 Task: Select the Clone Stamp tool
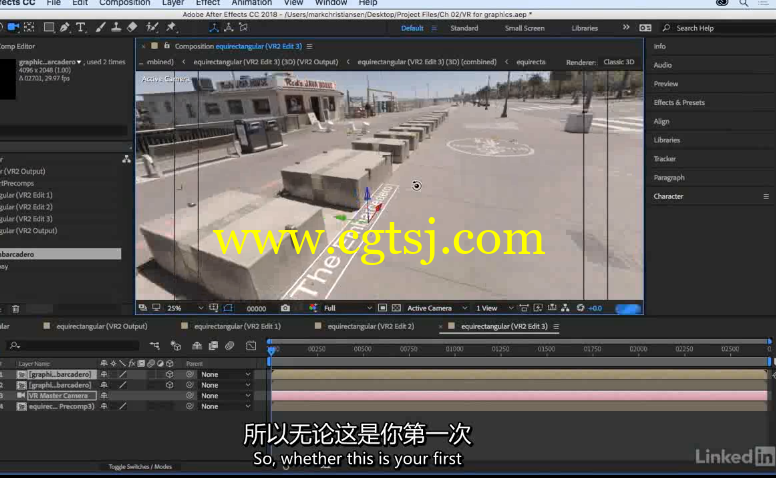pos(116,27)
